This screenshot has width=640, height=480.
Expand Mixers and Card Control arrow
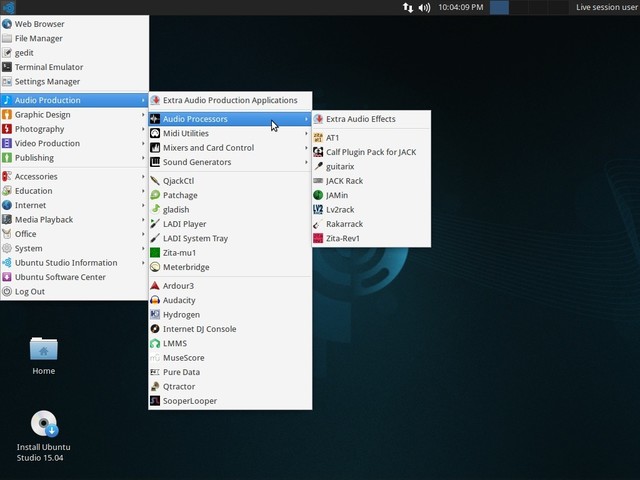[x=306, y=147]
